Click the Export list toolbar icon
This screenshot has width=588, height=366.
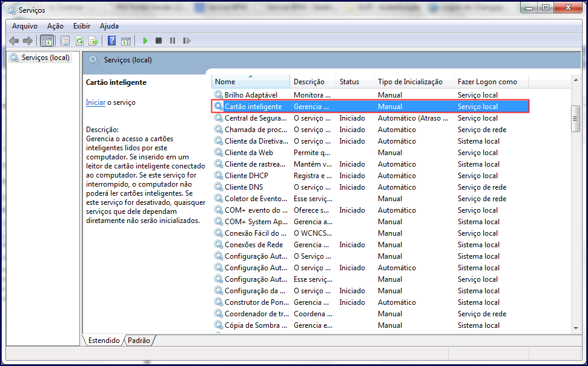[x=93, y=41]
